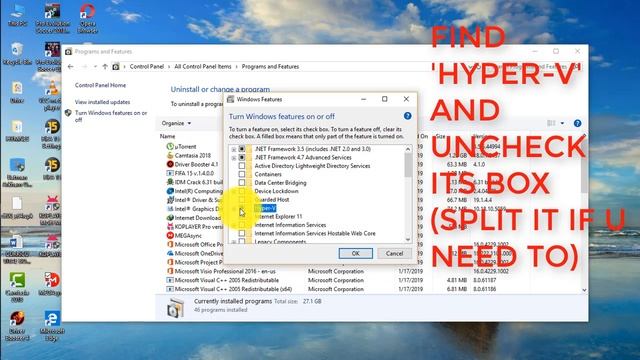The height and width of the screenshot is (360, 640).
Task: Check Active Directory Lightweight Directory Services box
Action: click(x=242, y=166)
